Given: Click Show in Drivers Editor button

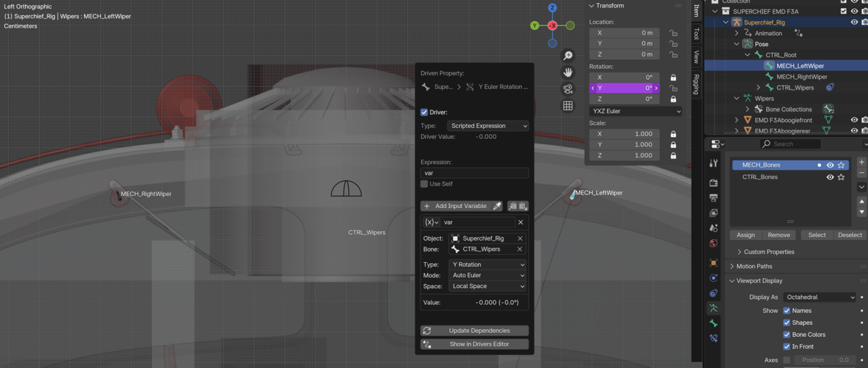Looking at the screenshot, I should [x=475, y=344].
